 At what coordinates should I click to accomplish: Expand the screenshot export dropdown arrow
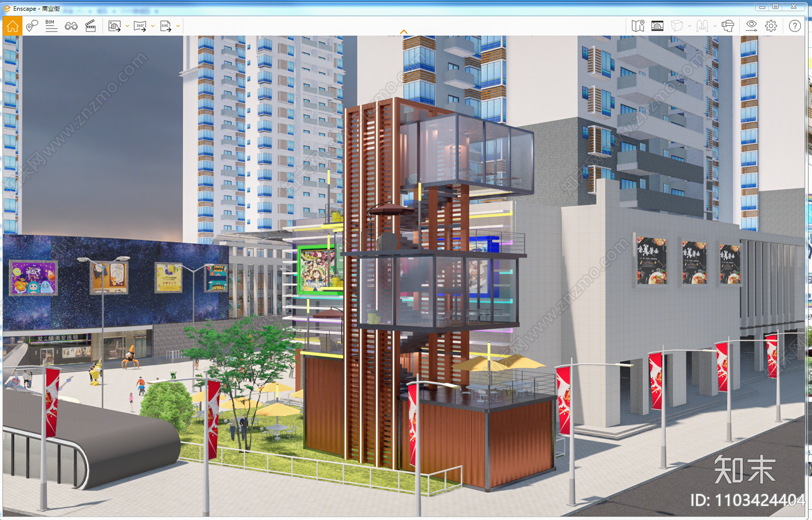(x=127, y=26)
